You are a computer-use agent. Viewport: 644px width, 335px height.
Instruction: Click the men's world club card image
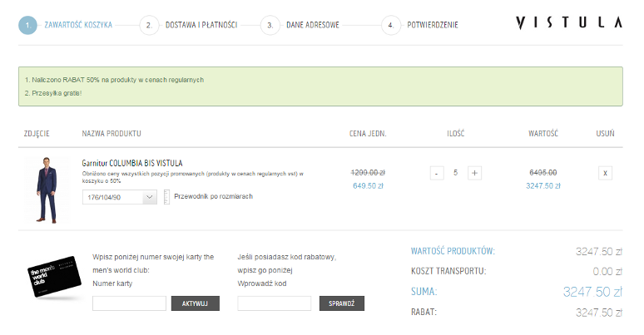(x=54, y=276)
